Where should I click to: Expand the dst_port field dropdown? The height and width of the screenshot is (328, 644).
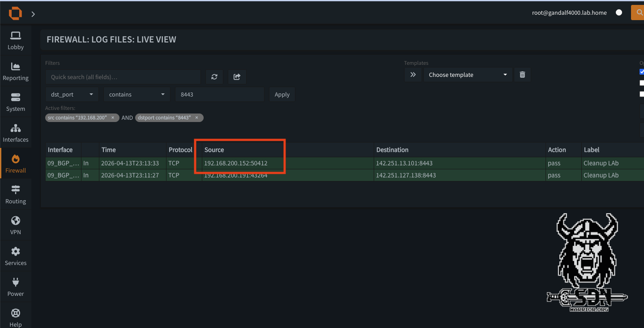[x=72, y=94]
